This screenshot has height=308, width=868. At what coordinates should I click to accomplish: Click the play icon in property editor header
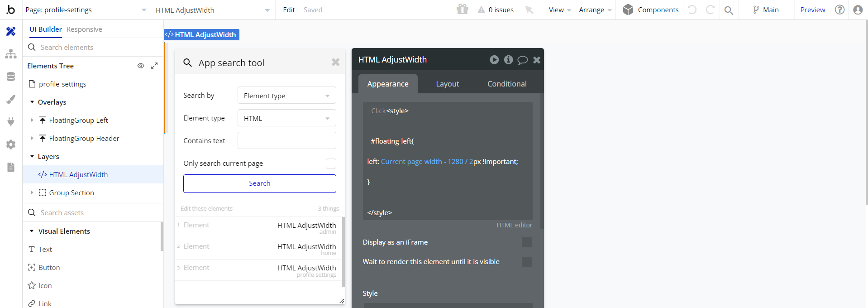(494, 60)
